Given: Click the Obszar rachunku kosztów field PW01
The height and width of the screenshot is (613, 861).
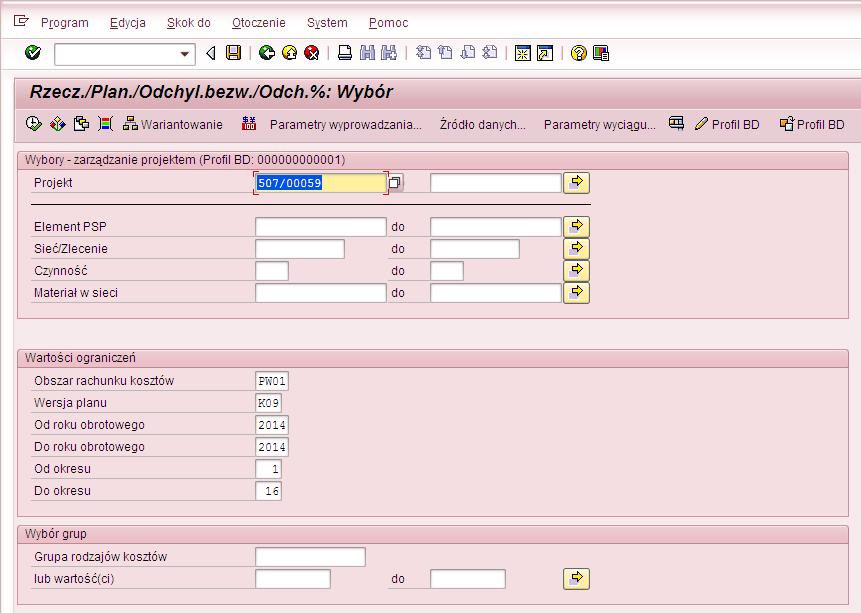Looking at the screenshot, I should [272, 381].
